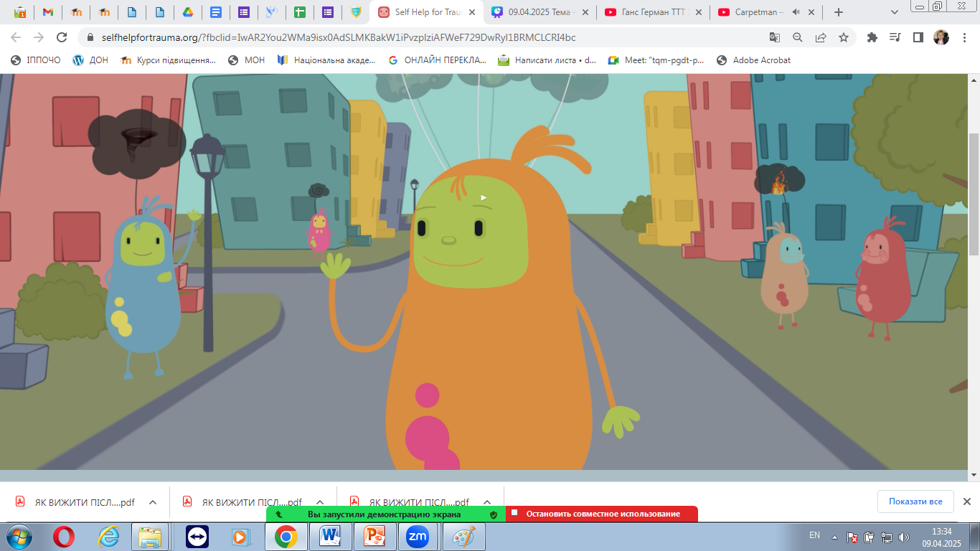Toggle the browser side panel
Screen dimensions: 980x551
coord(918,37)
